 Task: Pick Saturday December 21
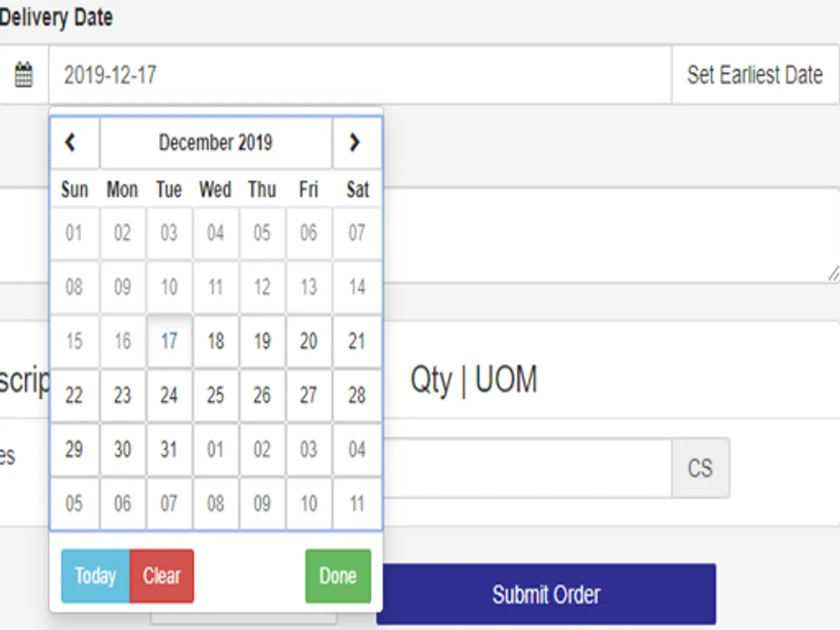(357, 342)
